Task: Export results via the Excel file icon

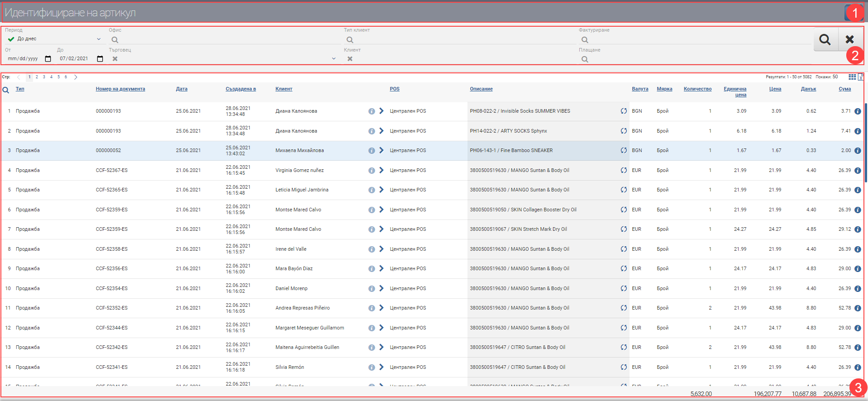Action: pos(860,77)
